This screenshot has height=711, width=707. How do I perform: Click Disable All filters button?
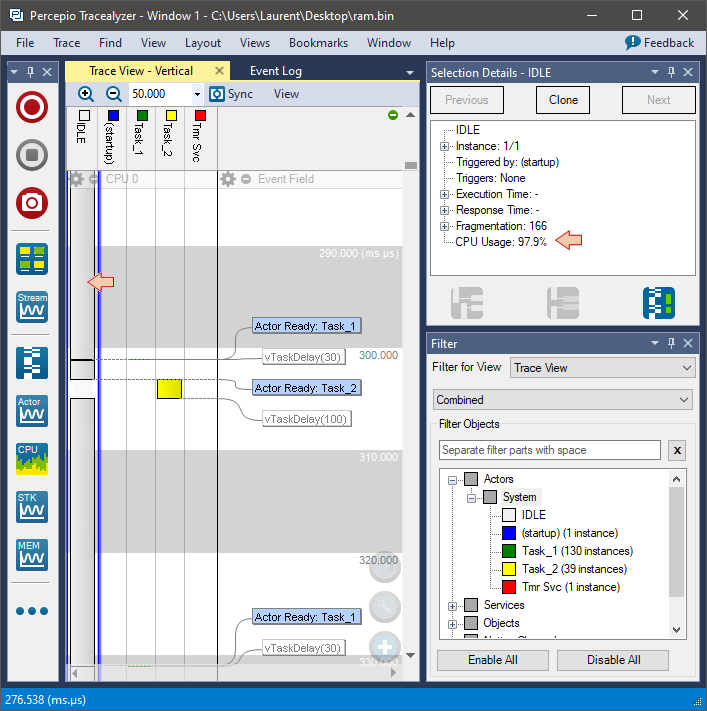pyautogui.click(x=613, y=660)
